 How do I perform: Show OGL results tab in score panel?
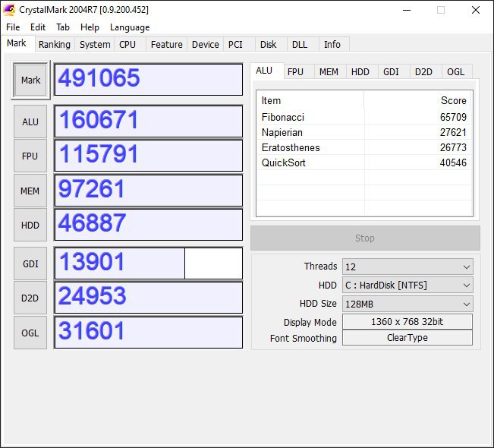coord(455,72)
